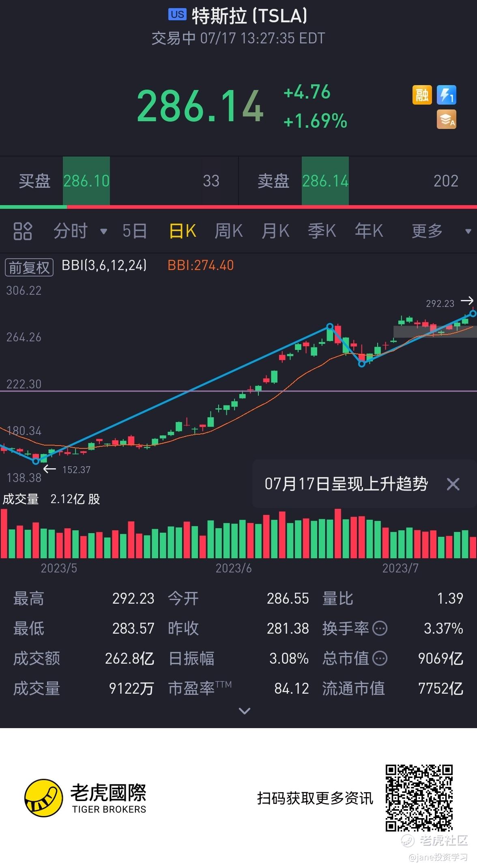Tap the trading status 交易中 timestamp
Image resolution: width=477 pixels, height=868 pixels.
click(238, 39)
